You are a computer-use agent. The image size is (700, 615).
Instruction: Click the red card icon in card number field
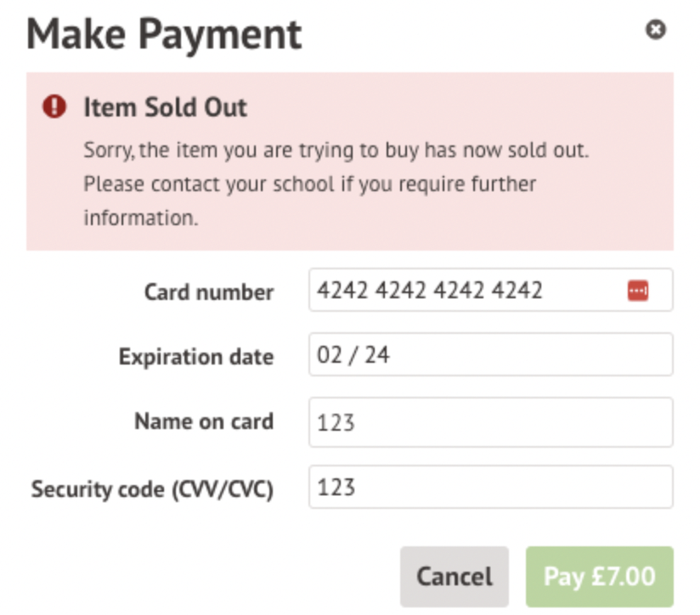tap(638, 291)
